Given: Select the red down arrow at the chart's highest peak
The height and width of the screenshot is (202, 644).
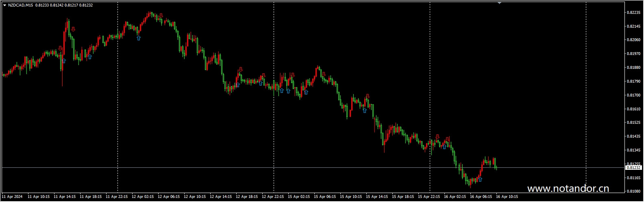Looking at the screenshot, I should (x=161, y=15).
